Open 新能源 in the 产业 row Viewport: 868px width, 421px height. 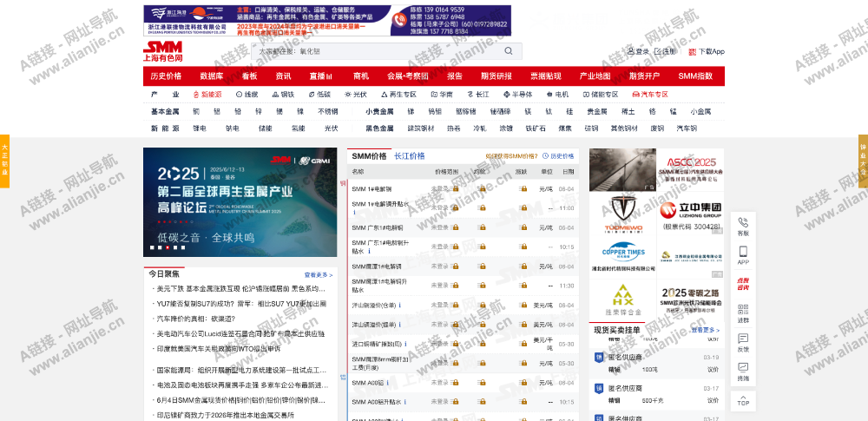(x=207, y=95)
